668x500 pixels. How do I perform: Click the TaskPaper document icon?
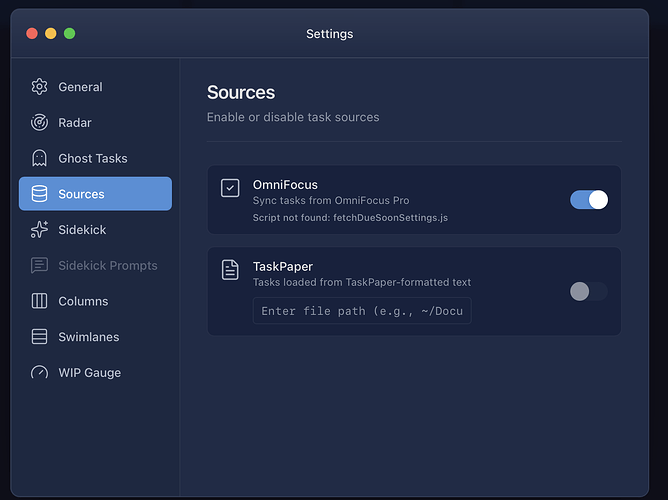coord(230,270)
